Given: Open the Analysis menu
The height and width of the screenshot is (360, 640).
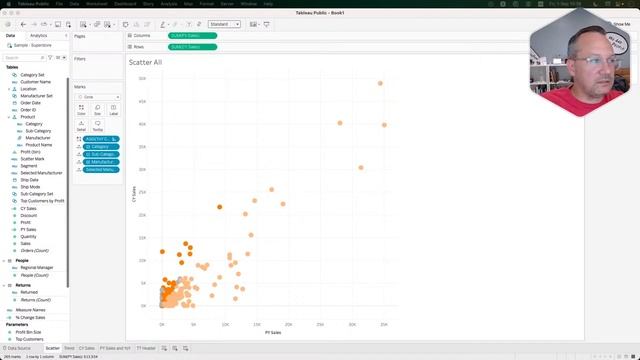Looking at the screenshot, I should click(x=169, y=4).
